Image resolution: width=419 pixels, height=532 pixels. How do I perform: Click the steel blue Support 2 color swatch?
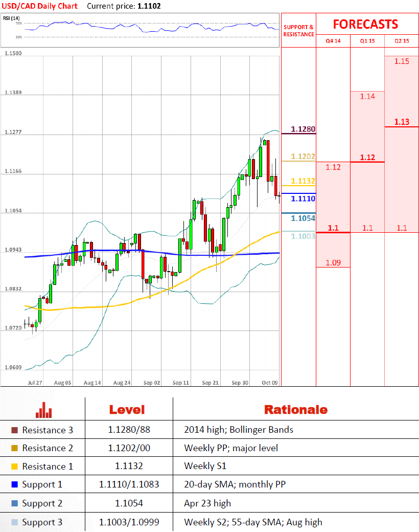pos(15,503)
